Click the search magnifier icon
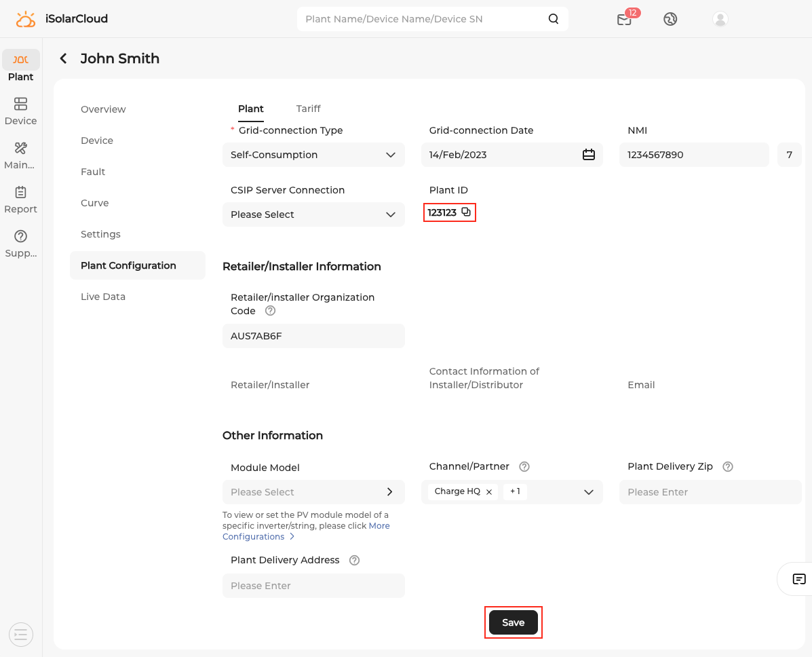This screenshot has height=657, width=812. coord(554,19)
